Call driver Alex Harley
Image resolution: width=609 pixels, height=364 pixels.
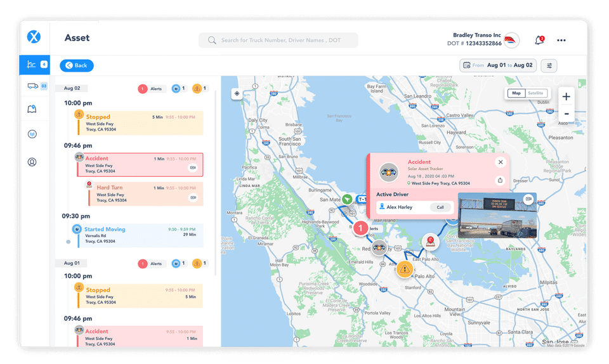click(x=440, y=207)
